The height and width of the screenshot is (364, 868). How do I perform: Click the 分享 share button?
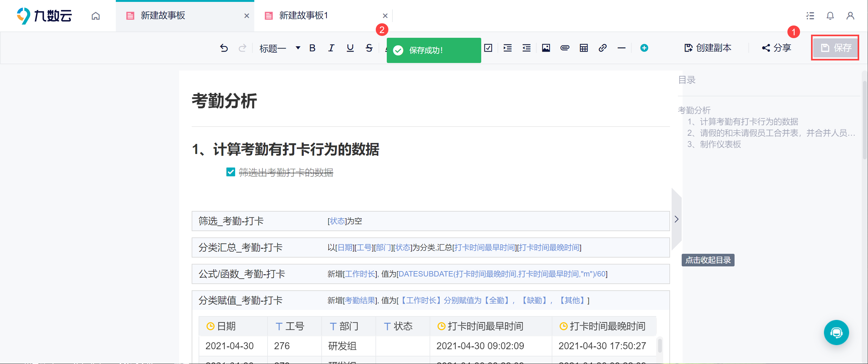coord(776,48)
